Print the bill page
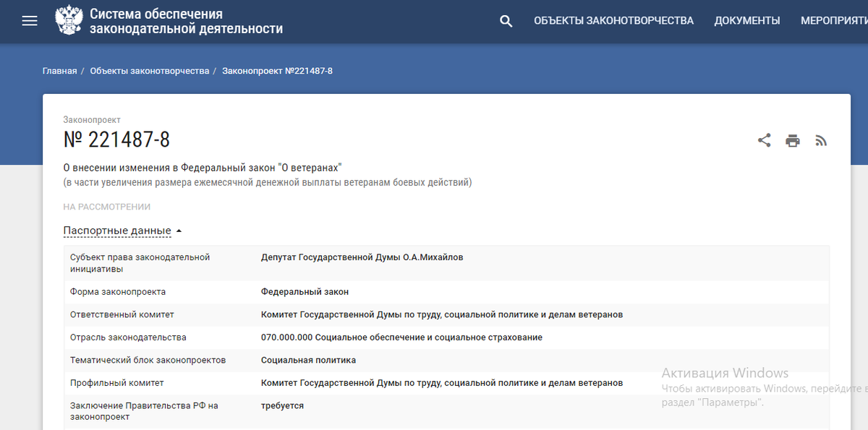868x430 pixels. pyautogui.click(x=793, y=141)
